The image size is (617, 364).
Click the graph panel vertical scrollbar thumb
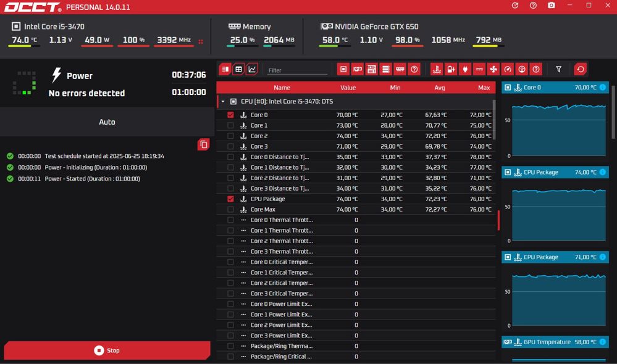point(613,113)
